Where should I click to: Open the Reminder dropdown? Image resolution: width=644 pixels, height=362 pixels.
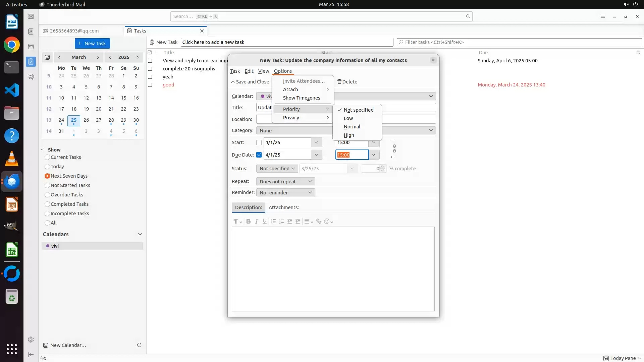(285, 192)
